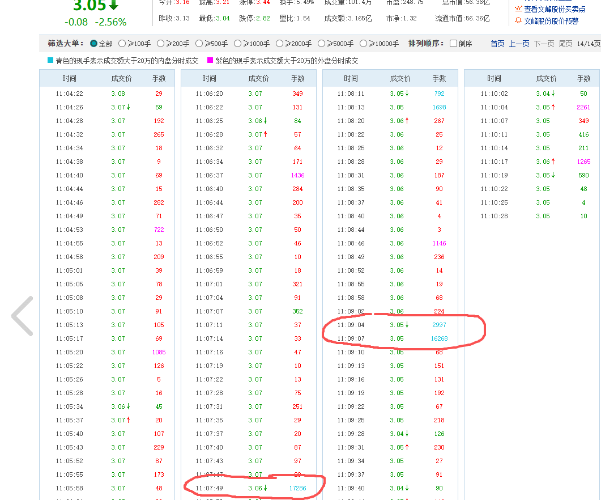Select the 全部 filter radio button

pos(94,44)
